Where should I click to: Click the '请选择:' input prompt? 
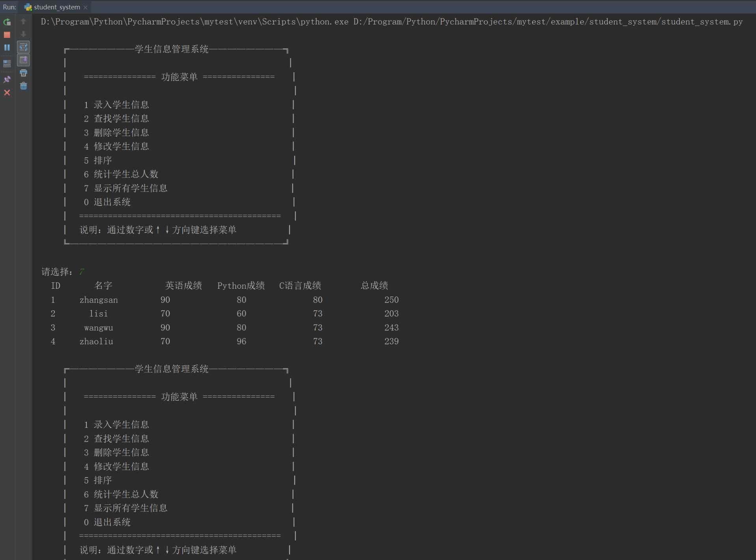[x=57, y=272]
